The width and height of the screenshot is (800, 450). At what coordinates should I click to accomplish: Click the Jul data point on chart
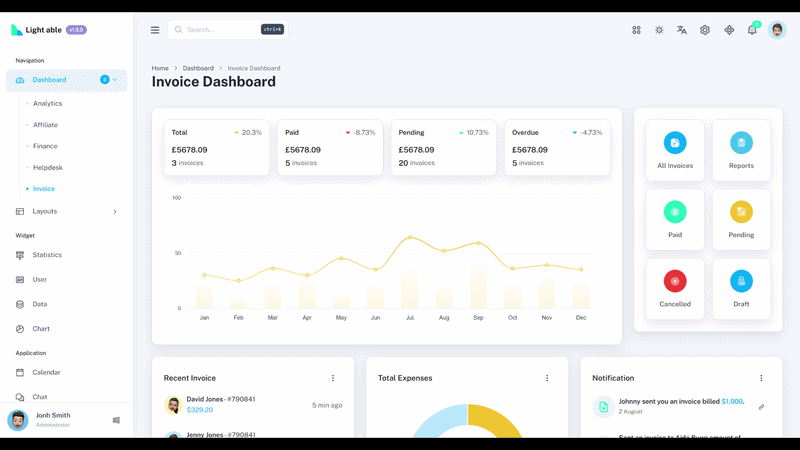pos(410,237)
